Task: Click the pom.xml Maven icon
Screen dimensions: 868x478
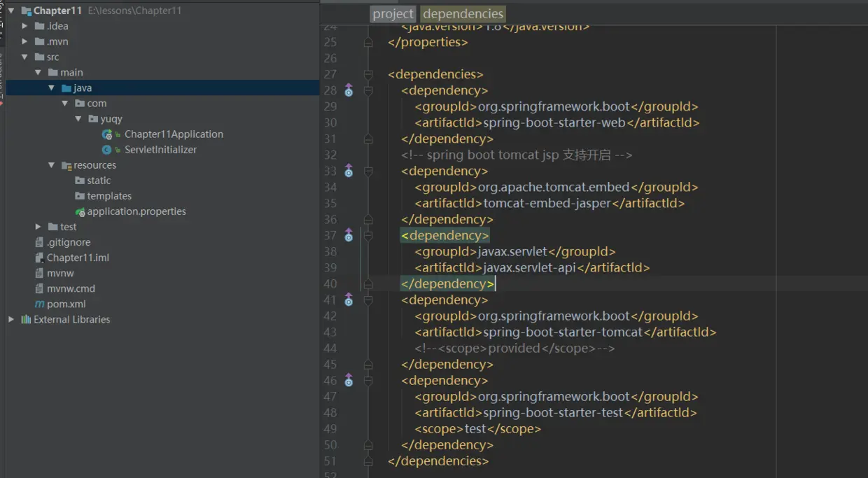Action: 40,304
